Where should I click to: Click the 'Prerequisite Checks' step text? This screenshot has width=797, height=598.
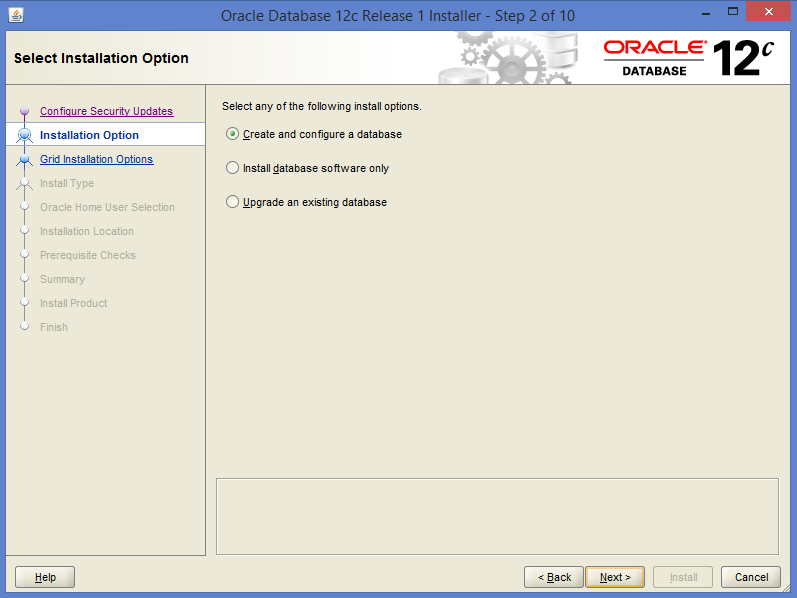tap(88, 255)
